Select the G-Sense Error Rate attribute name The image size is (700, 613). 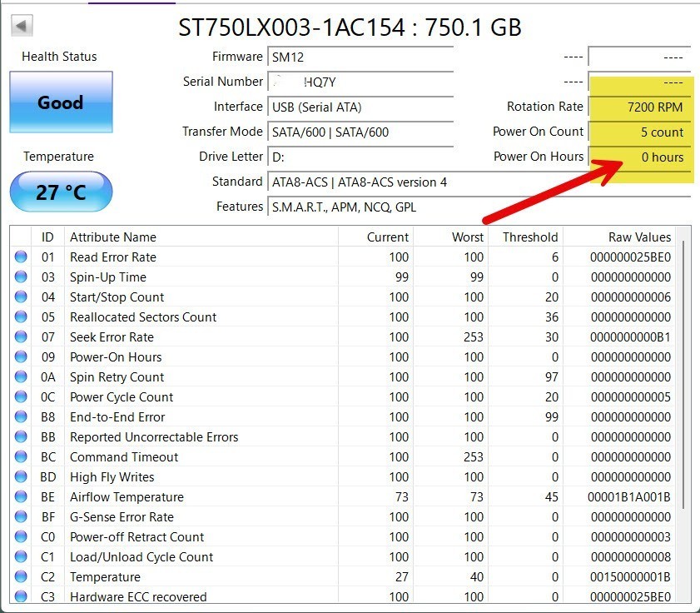click(122, 517)
